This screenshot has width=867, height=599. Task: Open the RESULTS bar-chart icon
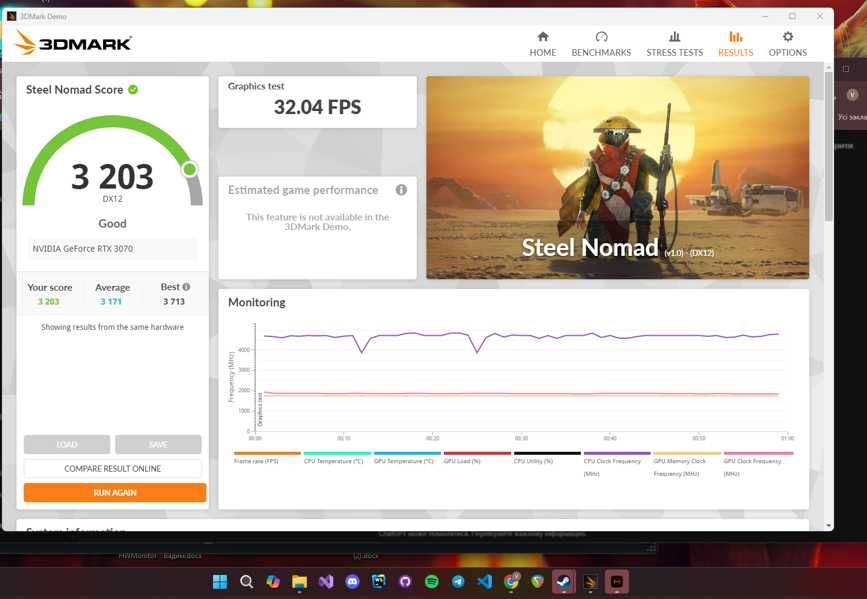click(735, 37)
